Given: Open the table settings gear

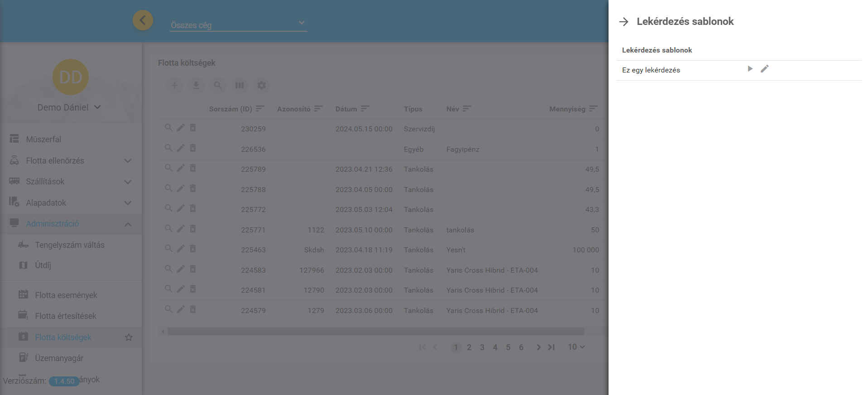Looking at the screenshot, I should (x=261, y=85).
